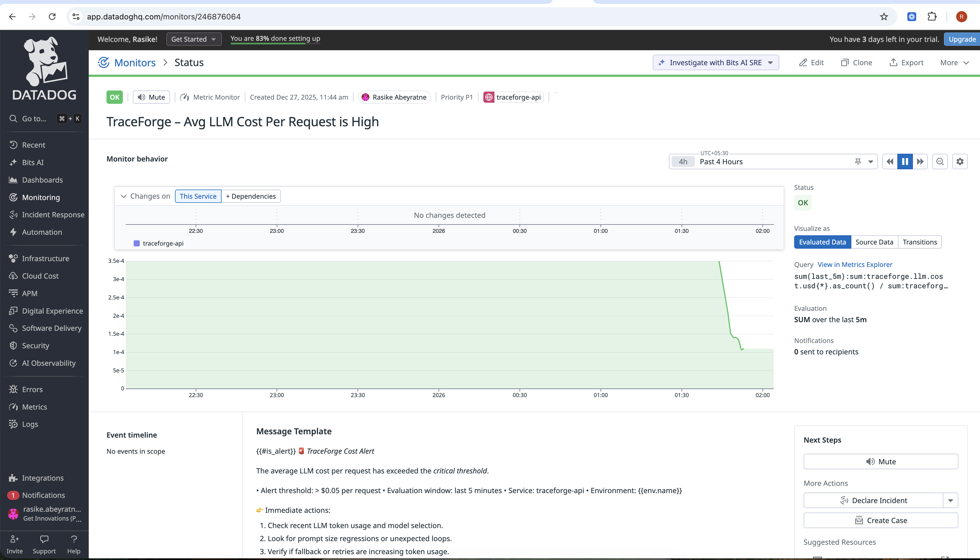Open graph settings gear icon

tap(960, 162)
